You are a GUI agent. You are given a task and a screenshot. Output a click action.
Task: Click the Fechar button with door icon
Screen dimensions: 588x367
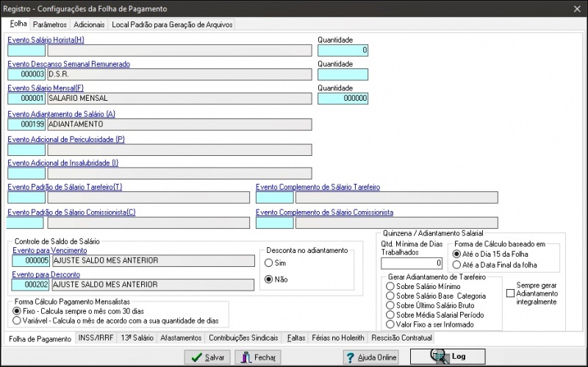point(258,357)
